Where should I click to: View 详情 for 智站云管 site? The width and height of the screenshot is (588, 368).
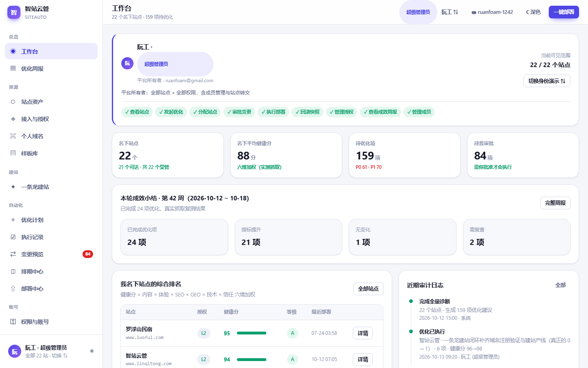coord(363,359)
